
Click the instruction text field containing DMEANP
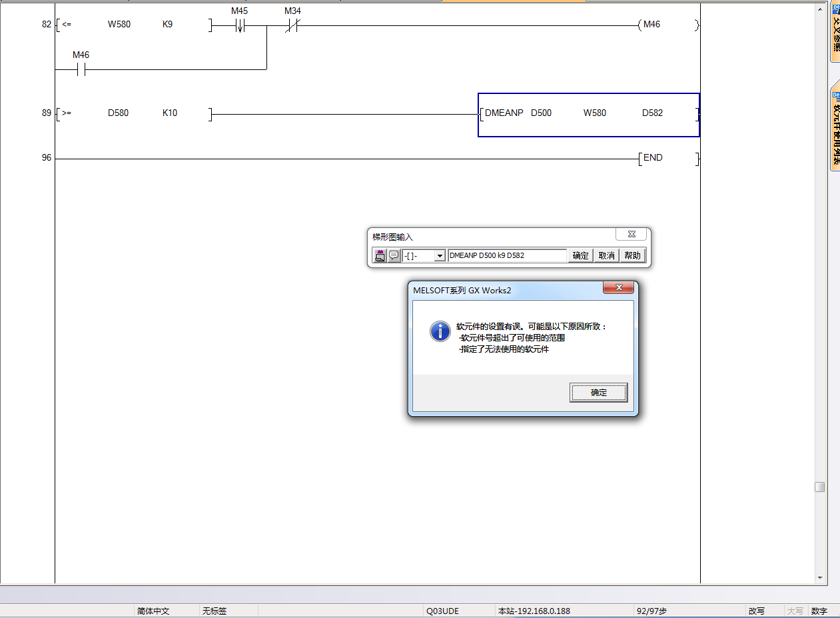click(x=506, y=255)
